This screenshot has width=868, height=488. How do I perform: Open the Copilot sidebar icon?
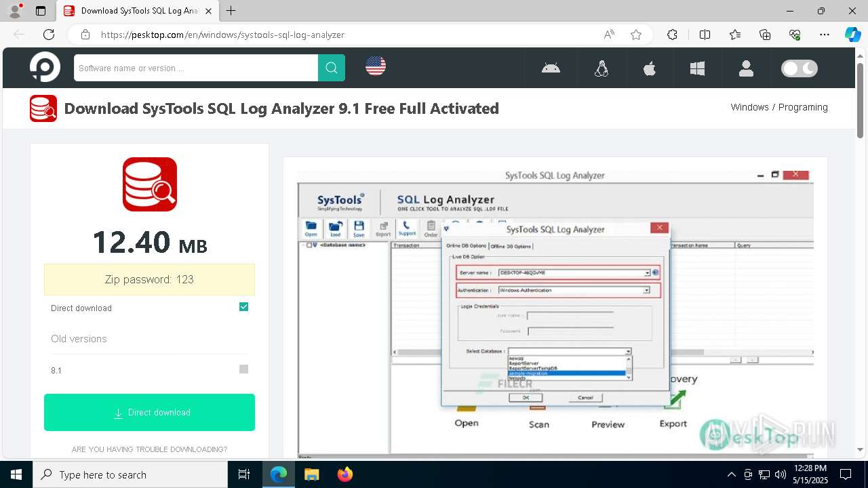[x=852, y=35]
